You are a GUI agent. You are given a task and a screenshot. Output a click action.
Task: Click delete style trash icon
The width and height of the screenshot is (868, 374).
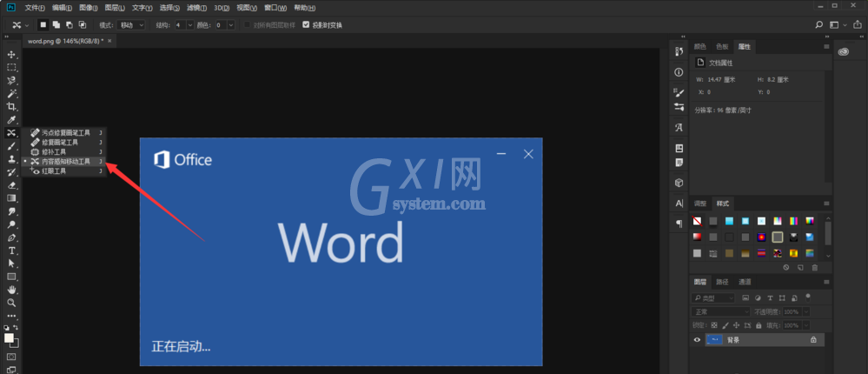click(814, 268)
